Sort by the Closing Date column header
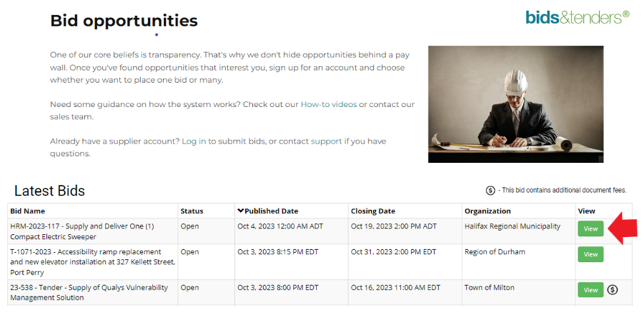 click(373, 211)
